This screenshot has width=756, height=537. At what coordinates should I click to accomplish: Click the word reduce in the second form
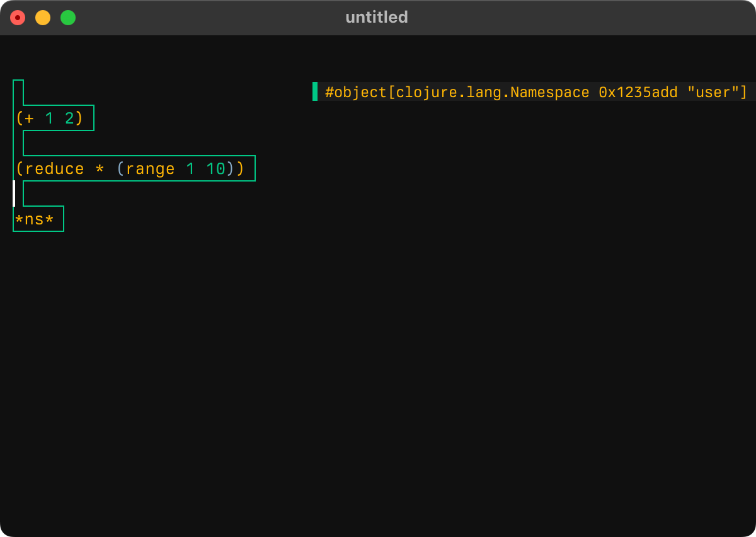[x=55, y=169]
